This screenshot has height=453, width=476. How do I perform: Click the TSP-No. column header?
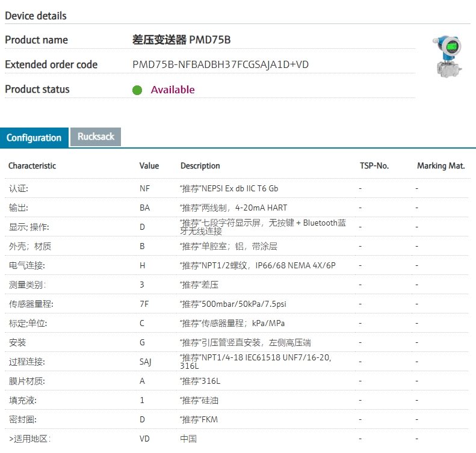tap(374, 165)
